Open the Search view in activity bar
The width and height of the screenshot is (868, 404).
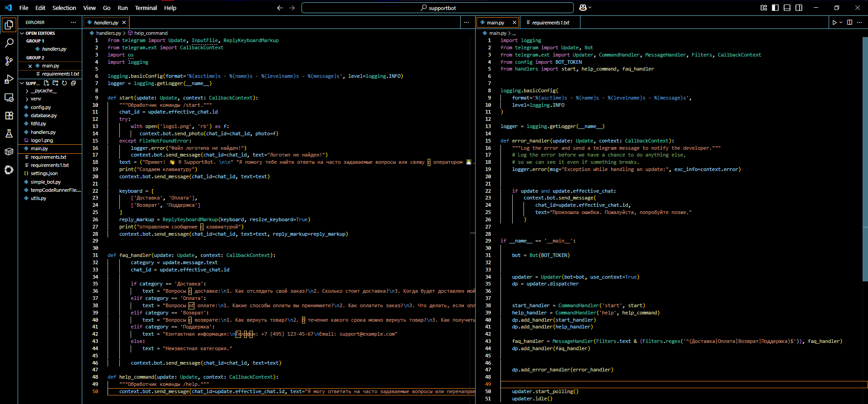coord(9,43)
